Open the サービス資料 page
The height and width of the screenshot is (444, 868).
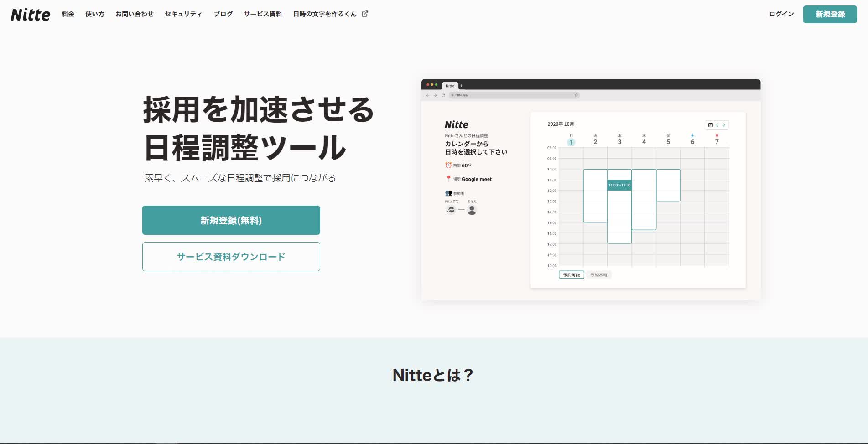[x=263, y=14]
